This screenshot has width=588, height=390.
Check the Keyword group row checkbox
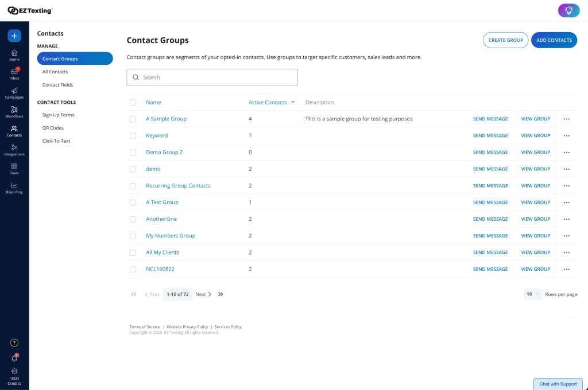click(133, 135)
